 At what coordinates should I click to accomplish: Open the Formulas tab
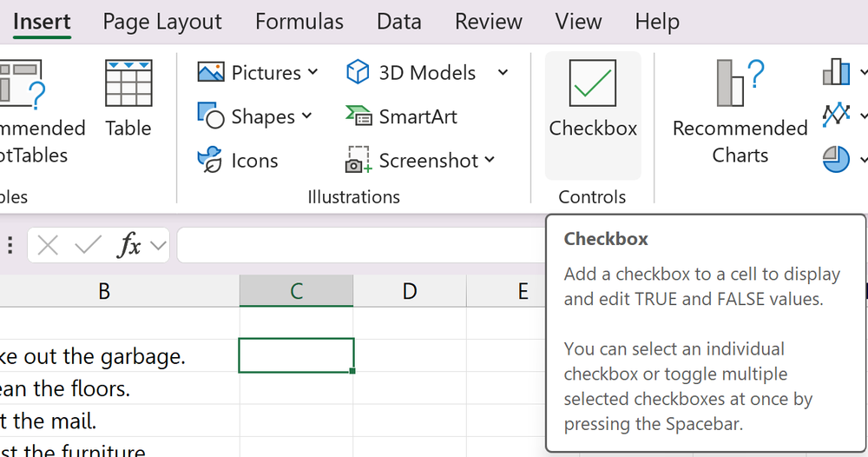(299, 22)
